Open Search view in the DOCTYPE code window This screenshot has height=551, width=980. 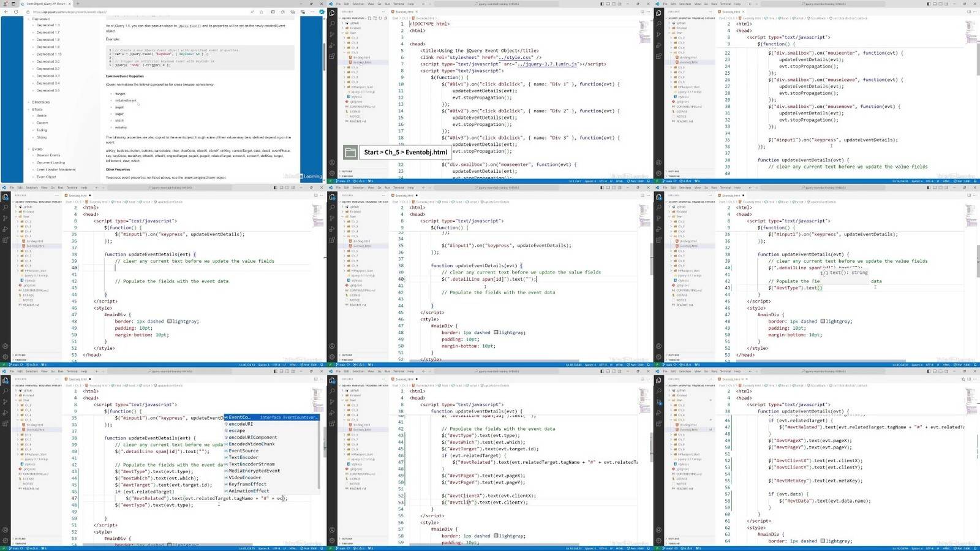(x=332, y=23)
